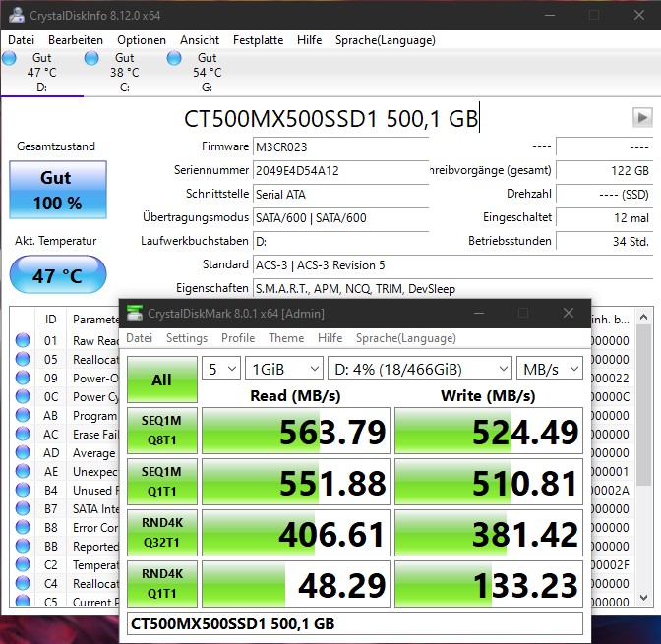
Task: Open Datei menu in CrystalDiskMark
Action: [x=139, y=338]
